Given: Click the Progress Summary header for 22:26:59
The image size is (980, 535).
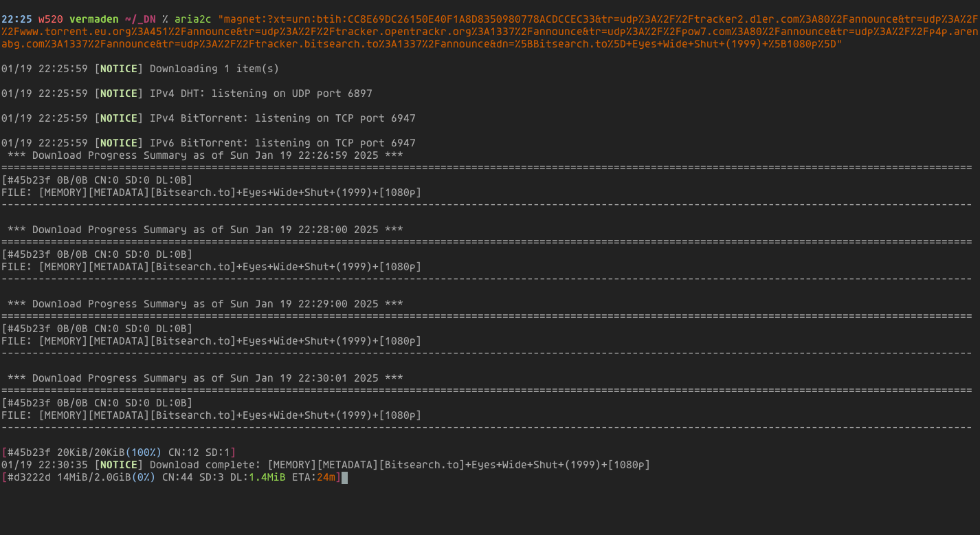Looking at the screenshot, I should [205, 155].
